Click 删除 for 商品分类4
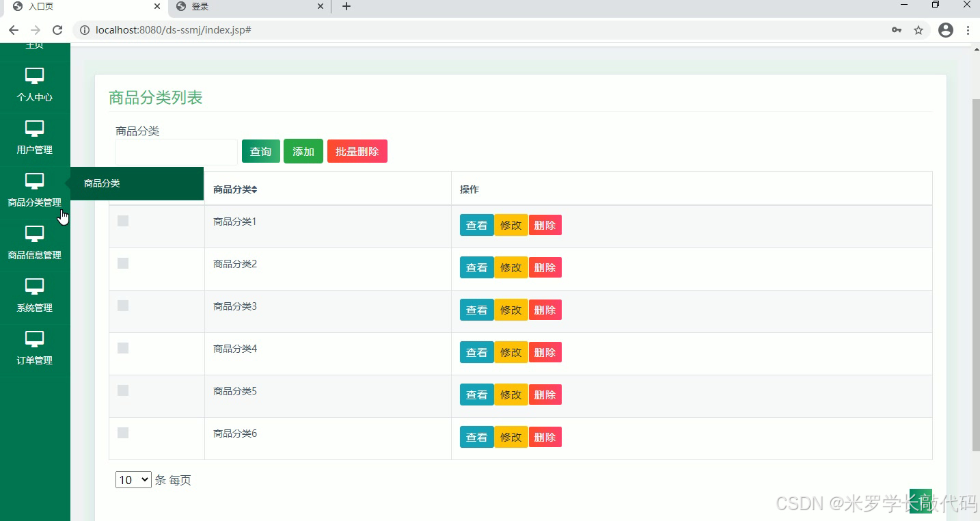Image resolution: width=980 pixels, height=521 pixels. pyautogui.click(x=545, y=352)
